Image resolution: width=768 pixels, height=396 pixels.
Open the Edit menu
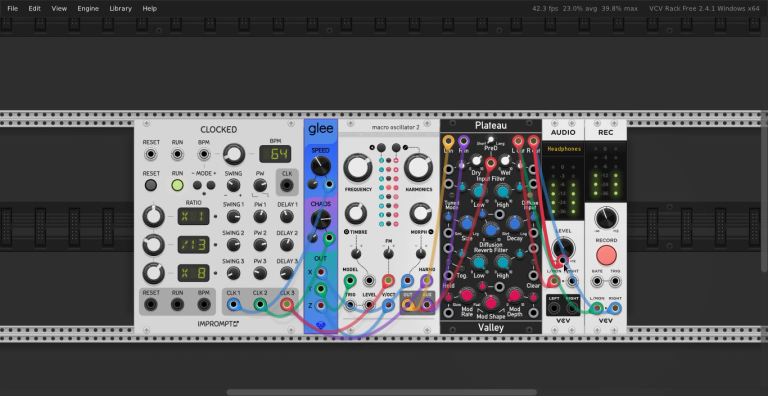(x=34, y=8)
